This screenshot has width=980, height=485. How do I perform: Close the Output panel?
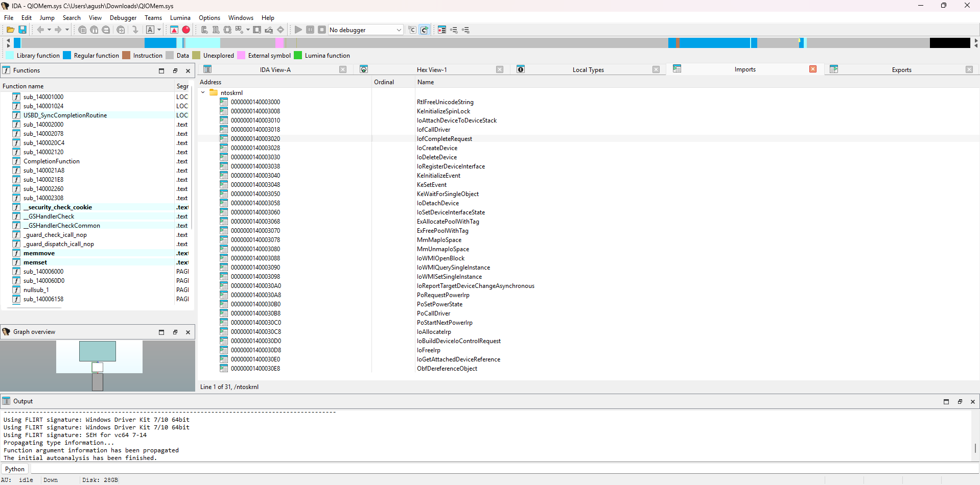click(973, 402)
